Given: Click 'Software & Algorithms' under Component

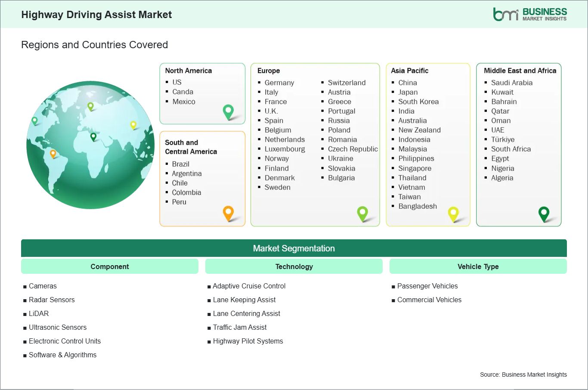Looking at the screenshot, I should click(x=62, y=355).
